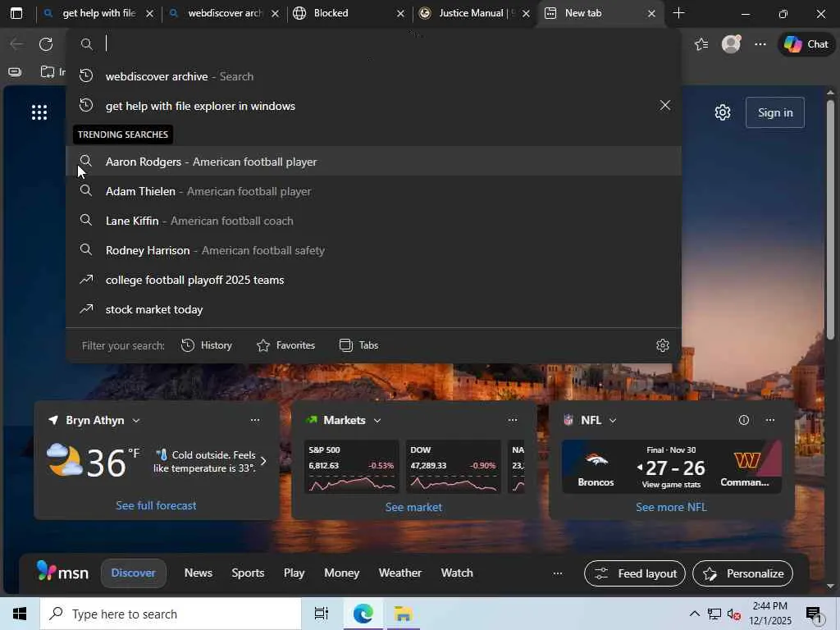The width and height of the screenshot is (840, 630).
Task: Remove the file explorer suggestion with X
Action: pyautogui.click(x=664, y=106)
